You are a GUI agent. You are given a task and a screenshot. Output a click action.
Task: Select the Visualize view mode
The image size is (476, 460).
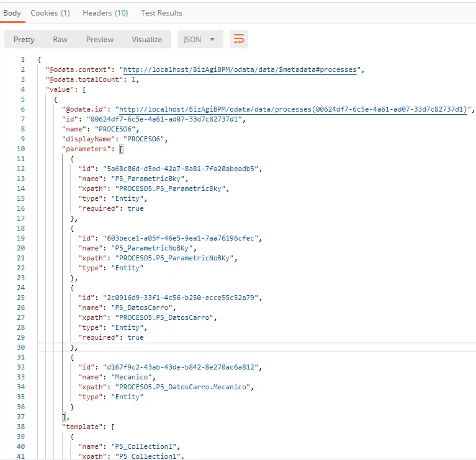pyautogui.click(x=147, y=40)
